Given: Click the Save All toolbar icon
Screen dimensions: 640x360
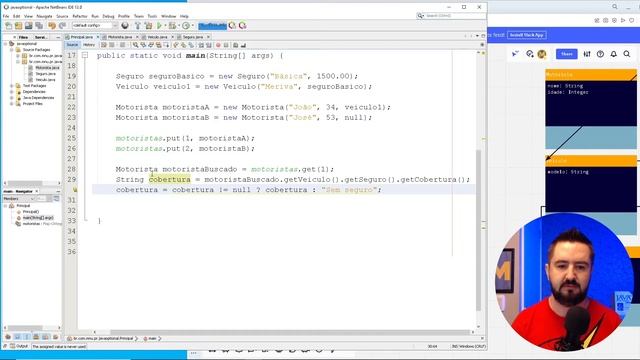Looking at the screenshot, I should pos(39,26).
